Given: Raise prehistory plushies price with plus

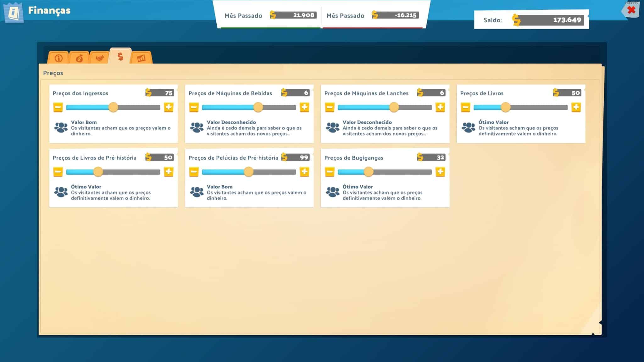Looking at the screenshot, I should point(304,172).
